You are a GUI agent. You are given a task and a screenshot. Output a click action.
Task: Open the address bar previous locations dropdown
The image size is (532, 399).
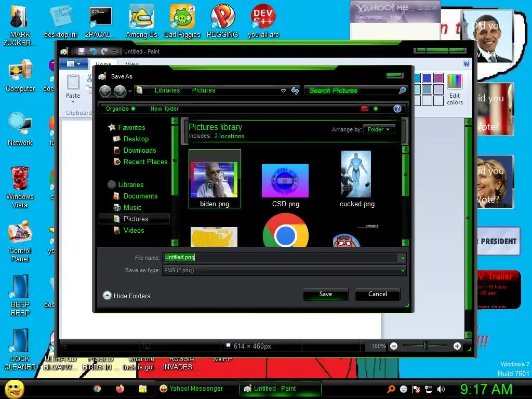pos(283,90)
